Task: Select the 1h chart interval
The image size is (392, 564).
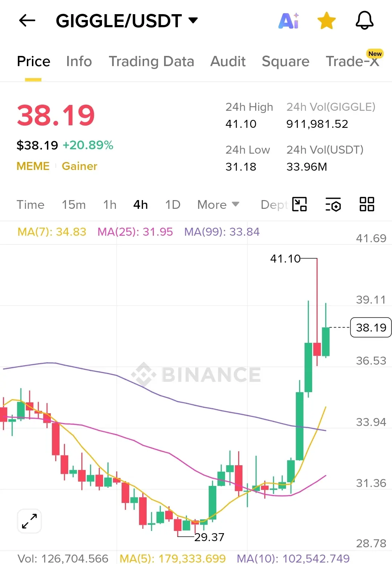Action: [x=110, y=205]
